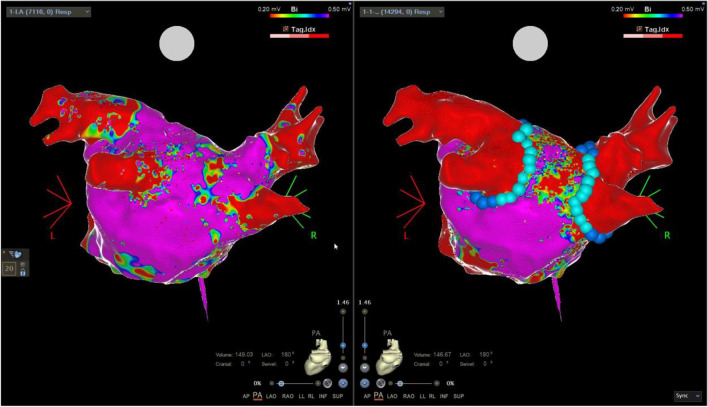Image resolution: width=708 pixels, height=407 pixels.
Task: Click the right panel horizontal transparency slider handle
Action: [x=400, y=382]
